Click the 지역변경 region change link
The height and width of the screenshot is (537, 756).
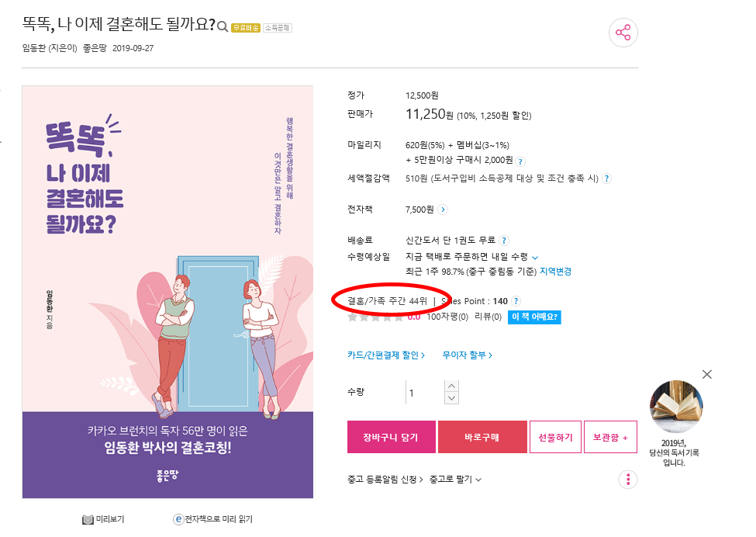pyautogui.click(x=555, y=272)
